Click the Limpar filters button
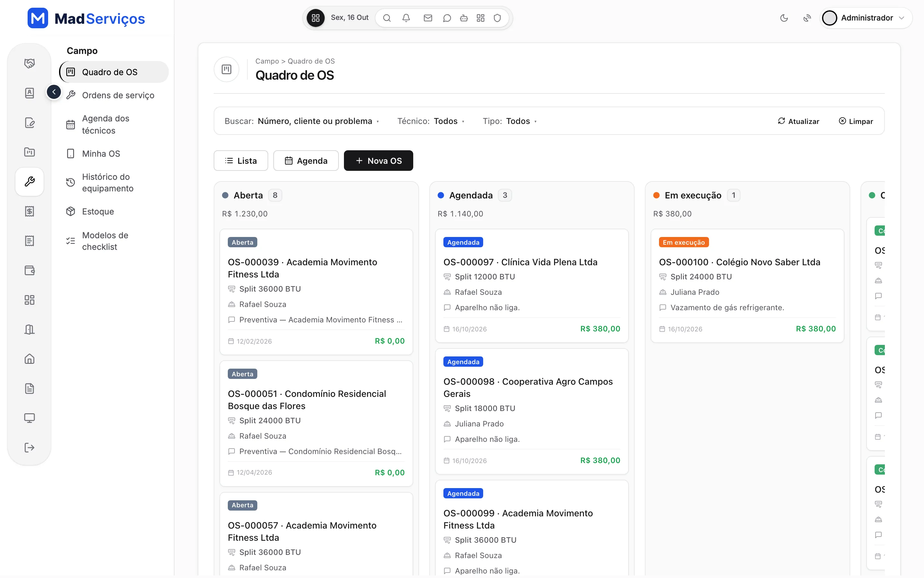Screen dimensions: 924x578 point(856,121)
